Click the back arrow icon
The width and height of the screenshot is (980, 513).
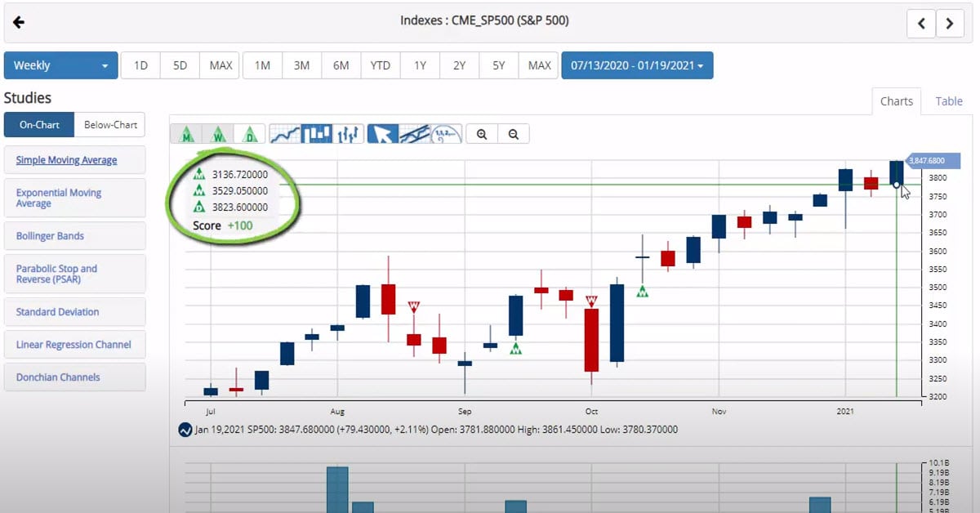(19, 22)
